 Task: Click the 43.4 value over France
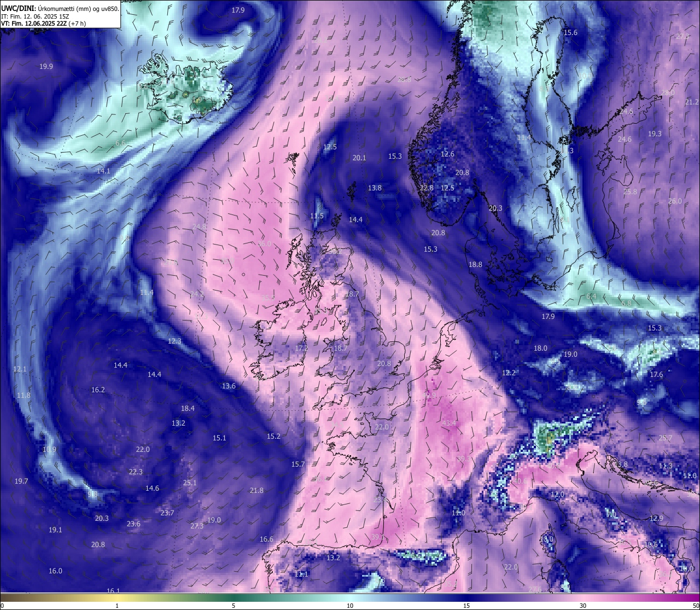449,423
